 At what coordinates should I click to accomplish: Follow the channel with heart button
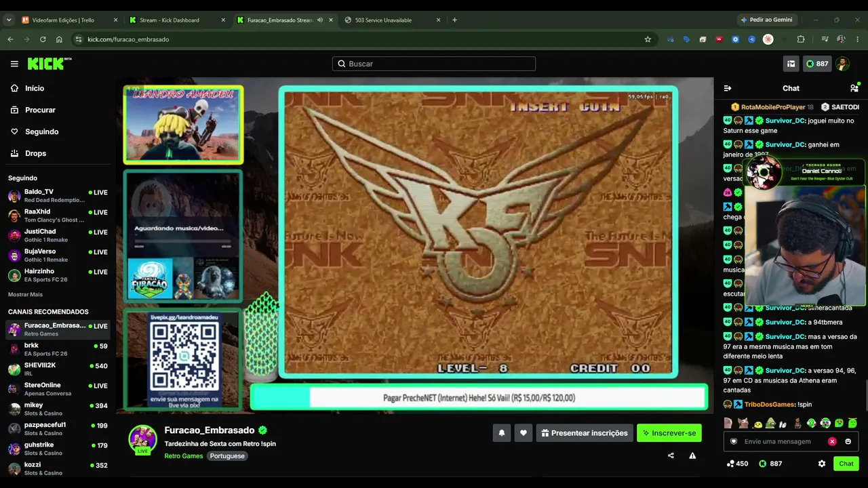point(524,433)
